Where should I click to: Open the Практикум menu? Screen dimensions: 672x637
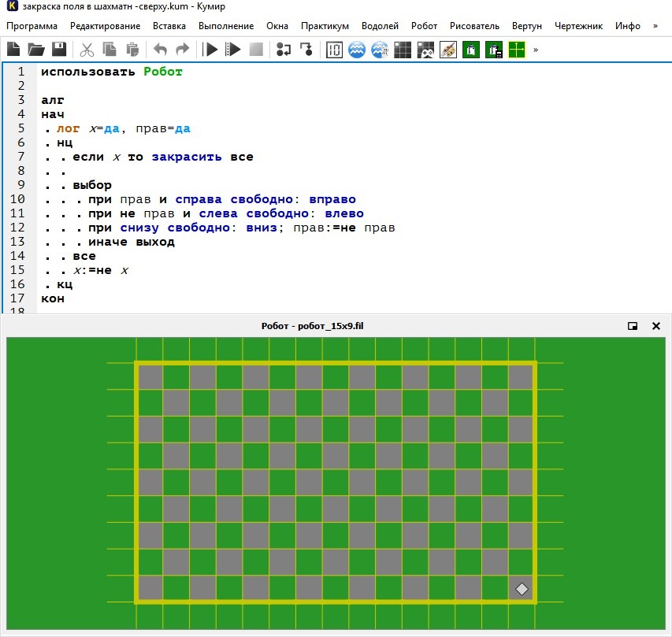[325, 26]
